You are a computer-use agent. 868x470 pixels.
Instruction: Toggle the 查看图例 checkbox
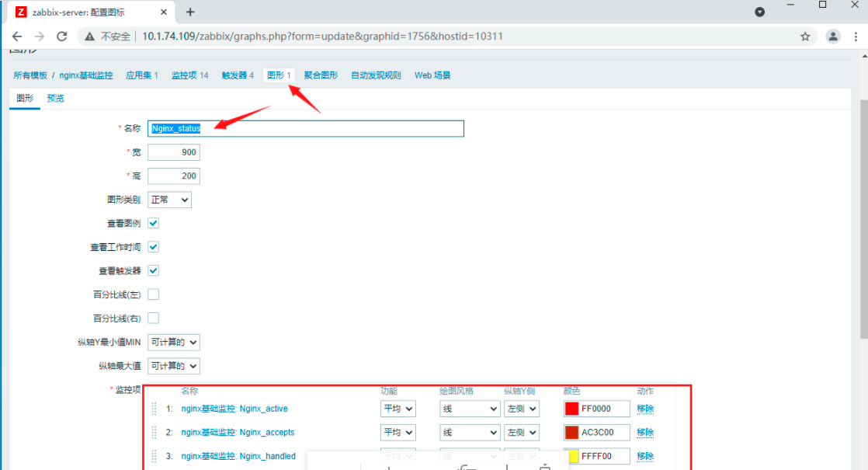pos(154,223)
